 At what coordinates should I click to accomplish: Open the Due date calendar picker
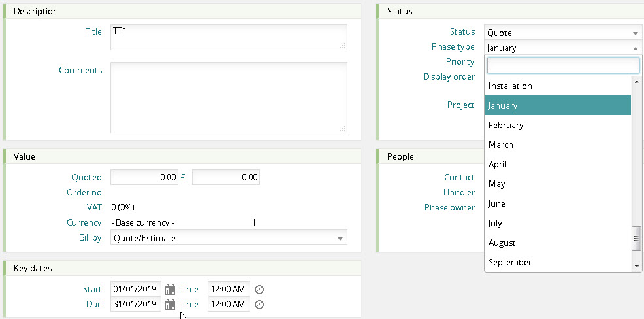click(170, 305)
